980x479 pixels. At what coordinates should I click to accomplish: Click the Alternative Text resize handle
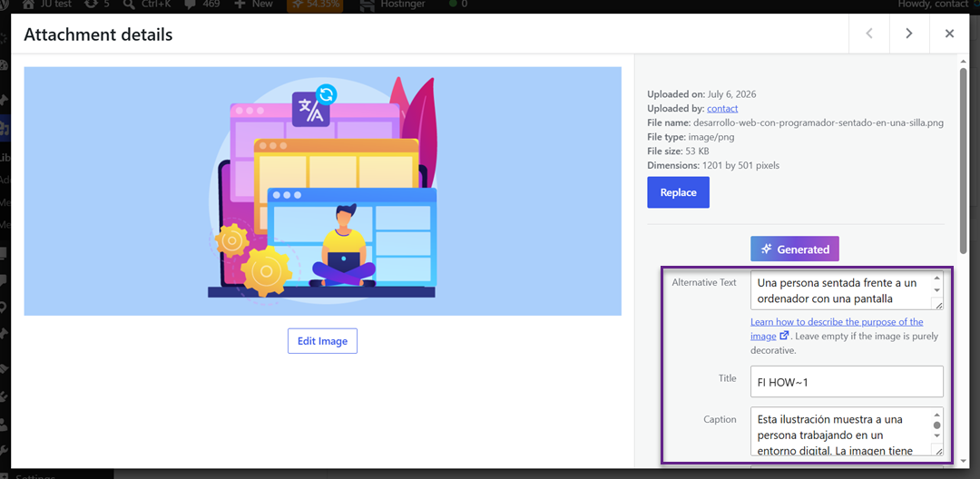coord(937,304)
